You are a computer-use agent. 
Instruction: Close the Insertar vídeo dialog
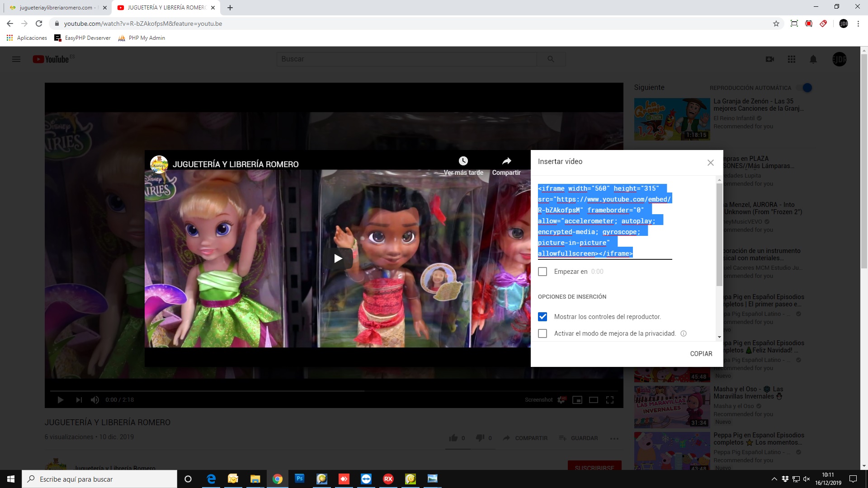pyautogui.click(x=711, y=163)
